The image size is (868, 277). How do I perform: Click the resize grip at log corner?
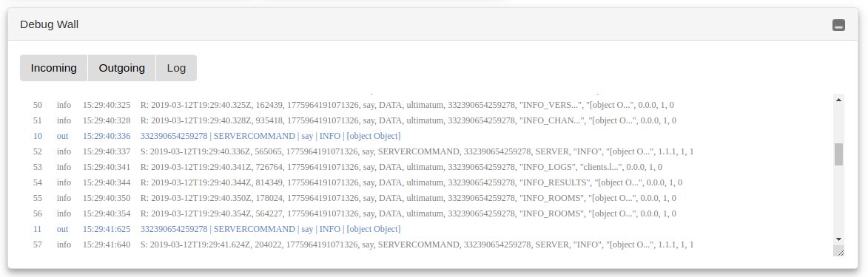pyautogui.click(x=838, y=251)
